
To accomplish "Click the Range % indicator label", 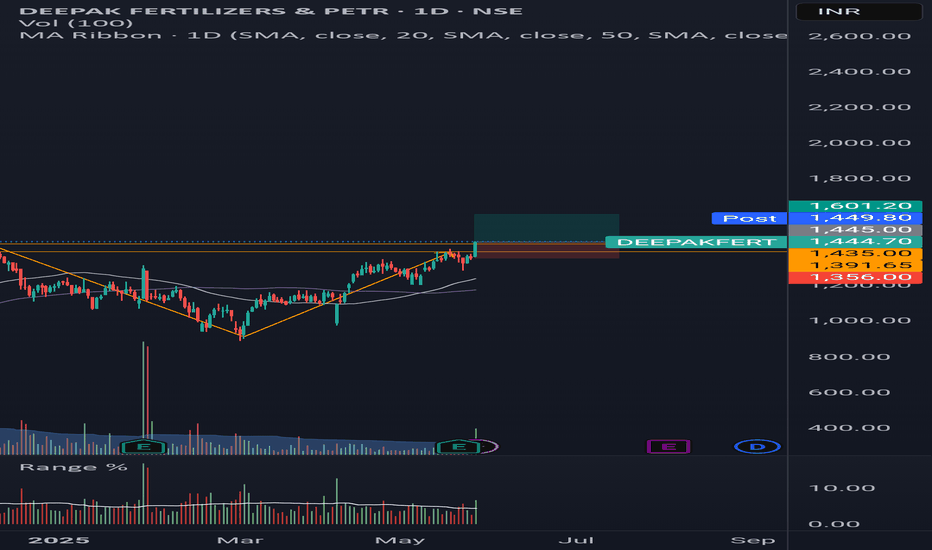I will [73, 467].
